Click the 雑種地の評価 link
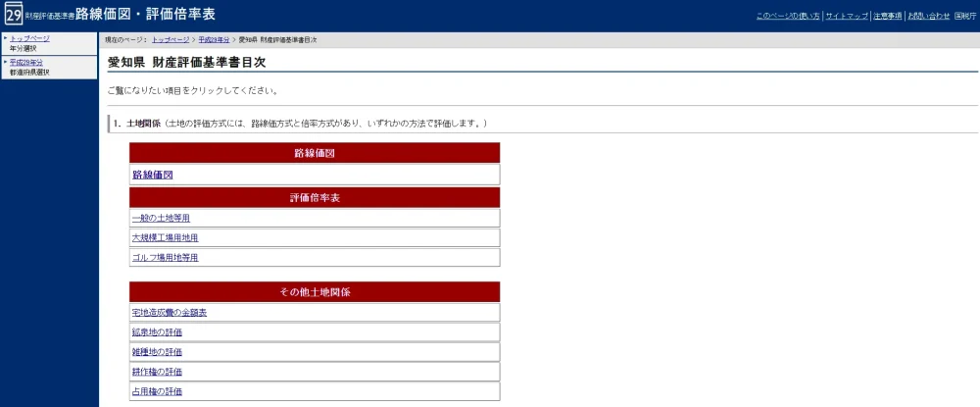This screenshot has width=980, height=407. pyautogui.click(x=157, y=352)
